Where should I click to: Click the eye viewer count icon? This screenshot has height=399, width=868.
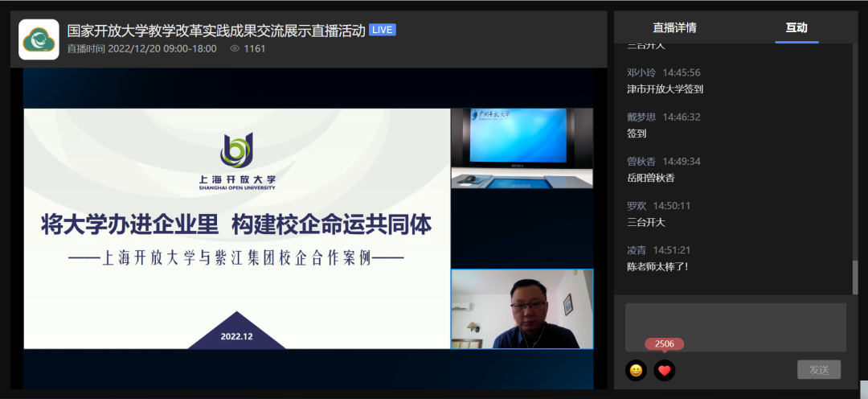235,48
